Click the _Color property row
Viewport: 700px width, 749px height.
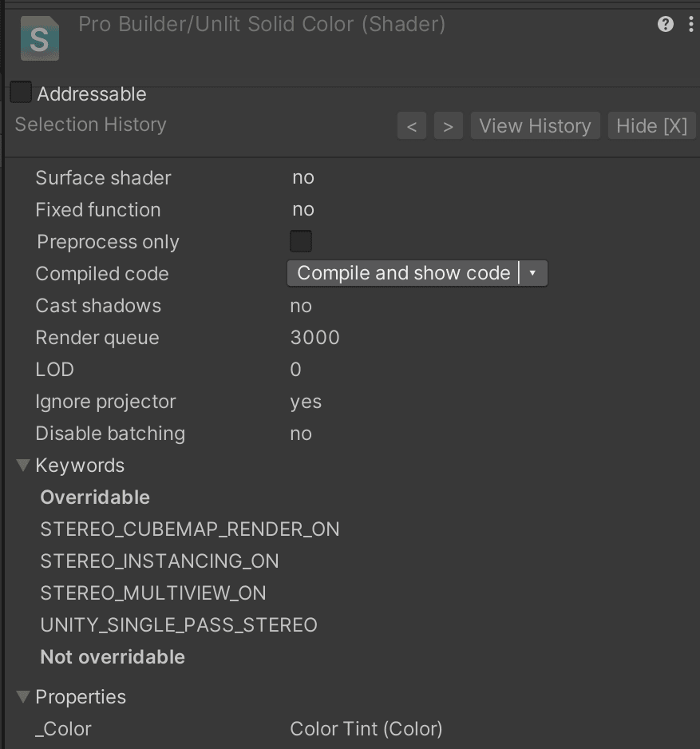pyautogui.click(x=64, y=729)
